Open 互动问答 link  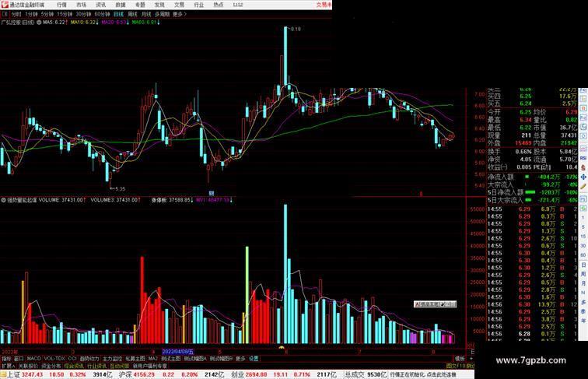(x=120, y=367)
